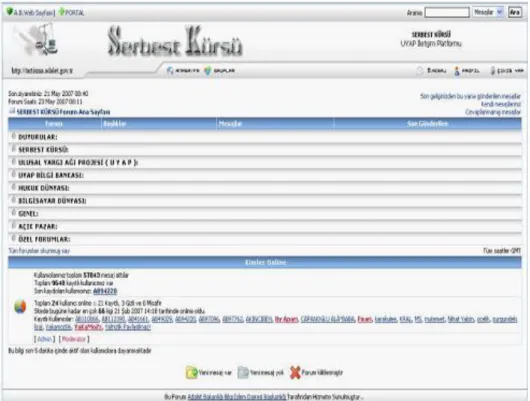The image size is (530, 401).
Task: Click the red X locked forum icon
Action: [295, 372]
